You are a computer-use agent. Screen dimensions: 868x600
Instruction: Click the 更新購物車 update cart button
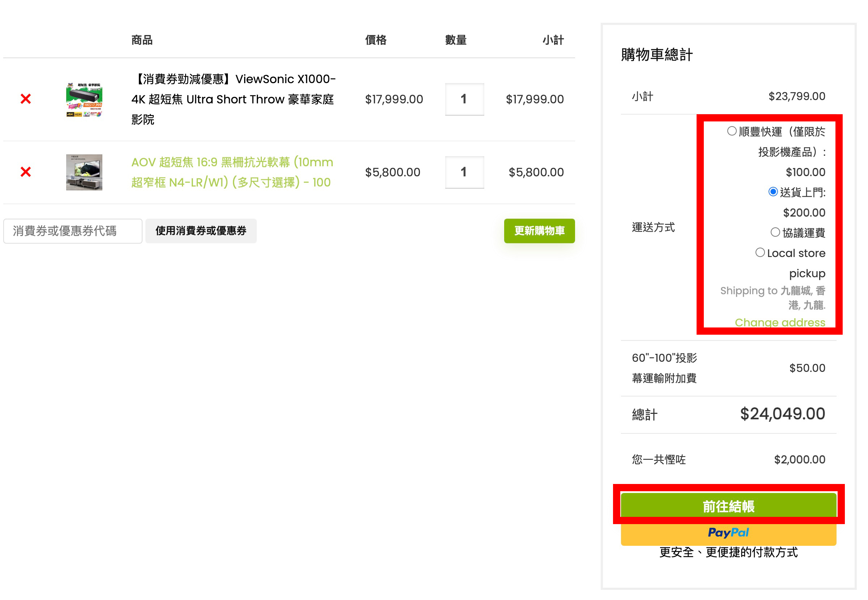coord(539,231)
